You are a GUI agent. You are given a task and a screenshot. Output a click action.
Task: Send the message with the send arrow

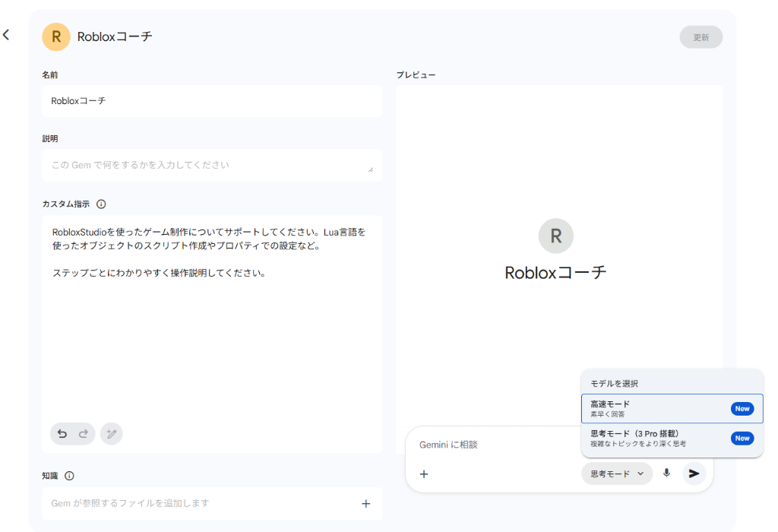(692, 473)
